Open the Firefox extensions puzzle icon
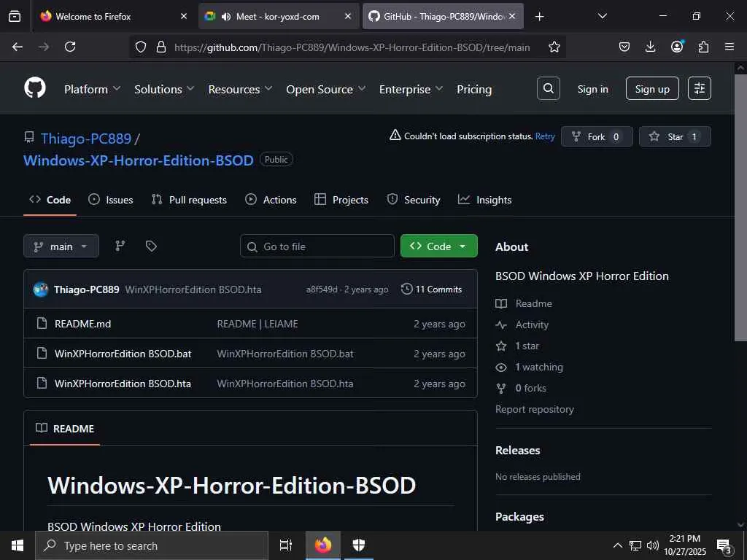Viewport: 747px width, 560px height. (x=703, y=47)
